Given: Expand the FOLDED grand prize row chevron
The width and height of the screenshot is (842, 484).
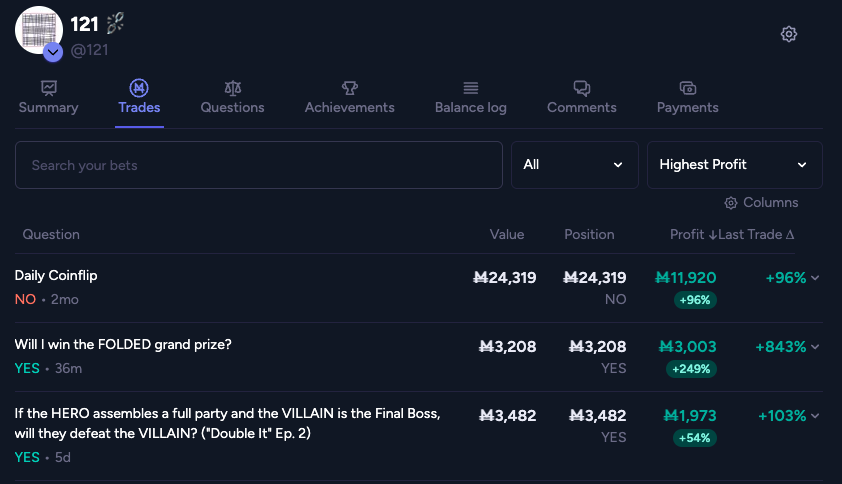Looking at the screenshot, I should [815, 347].
